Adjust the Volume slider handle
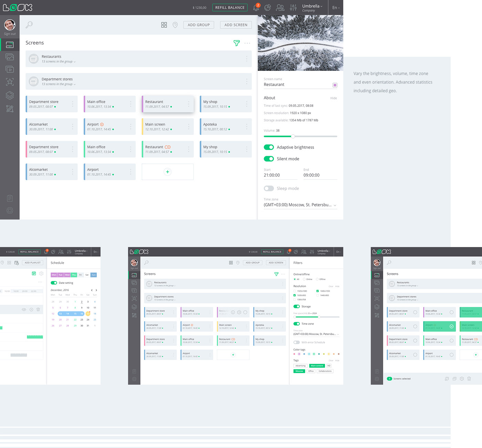This screenshot has height=448, width=482. [293, 136]
